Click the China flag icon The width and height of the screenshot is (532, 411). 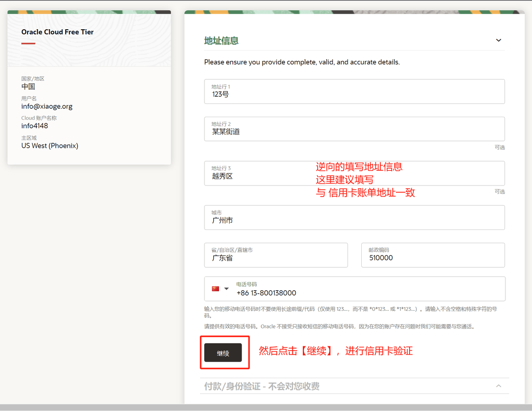click(215, 289)
